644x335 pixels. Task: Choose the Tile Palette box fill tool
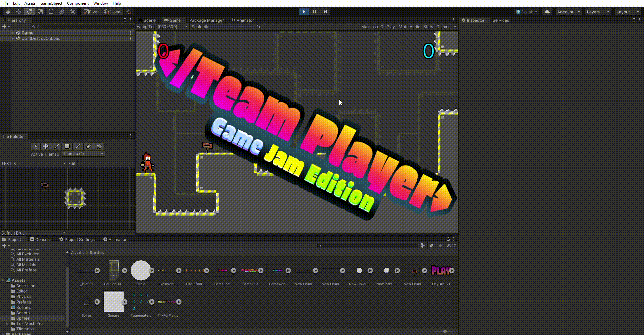(x=67, y=146)
